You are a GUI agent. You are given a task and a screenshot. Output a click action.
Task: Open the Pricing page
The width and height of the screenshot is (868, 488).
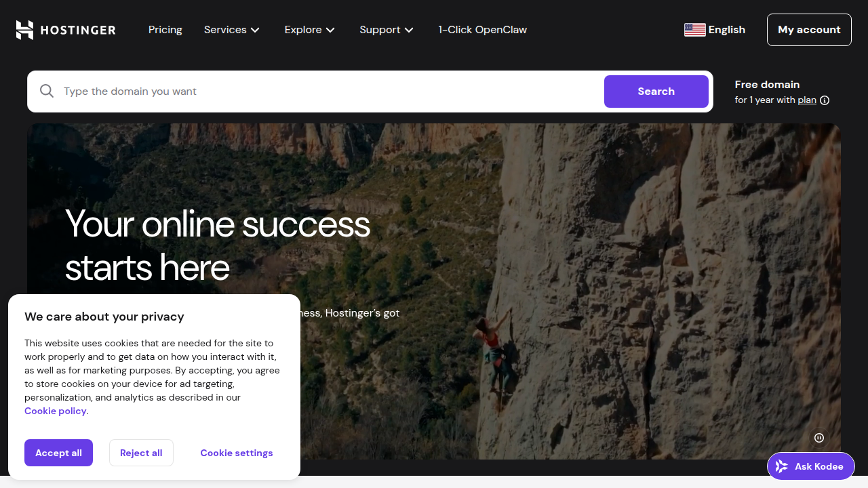click(x=165, y=30)
